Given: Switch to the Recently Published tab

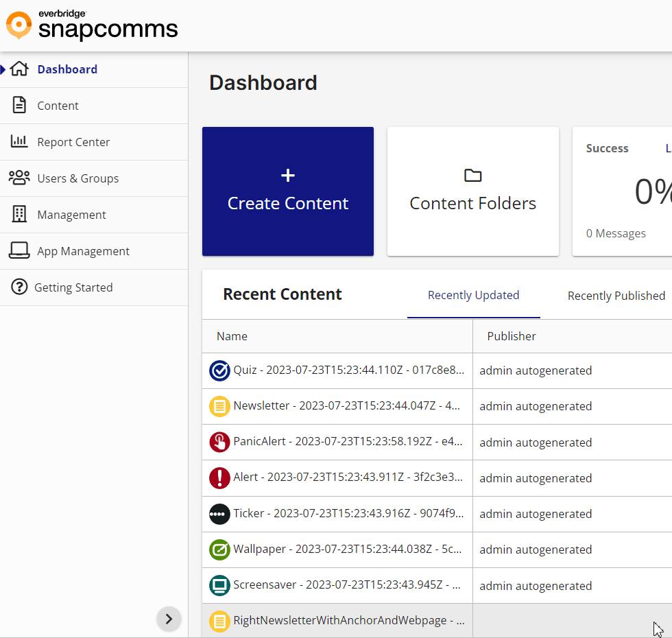Looking at the screenshot, I should [616, 296].
